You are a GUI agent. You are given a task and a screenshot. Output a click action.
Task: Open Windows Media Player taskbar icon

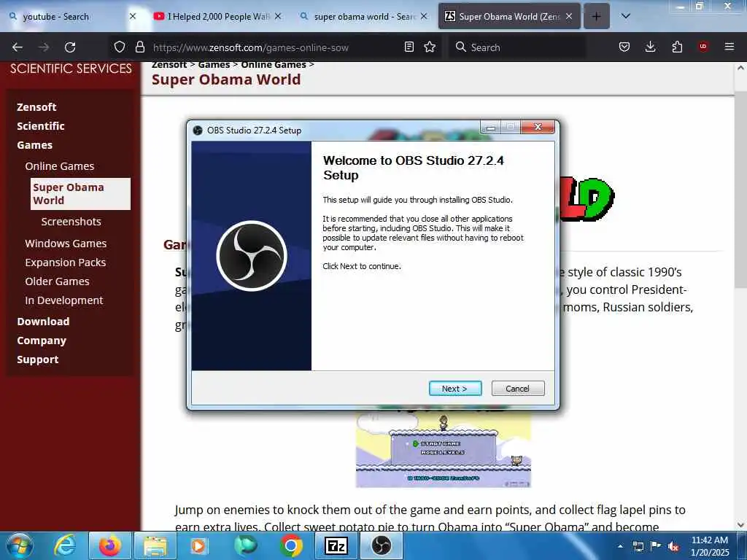click(198, 545)
